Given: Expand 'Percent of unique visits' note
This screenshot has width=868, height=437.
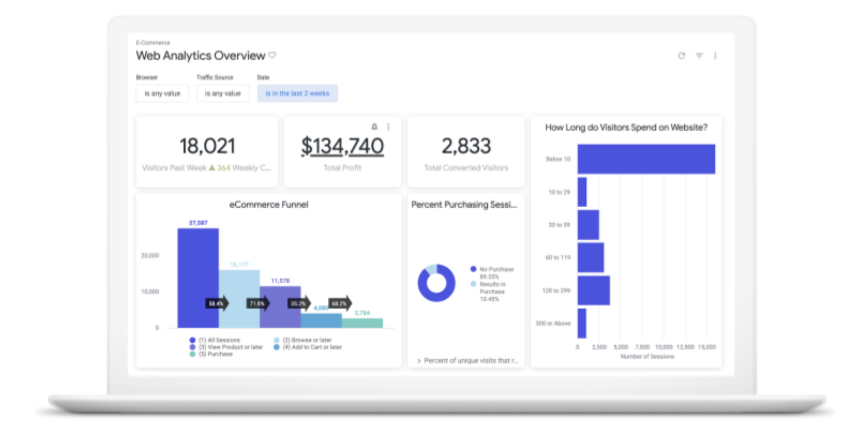Looking at the screenshot, I should pyautogui.click(x=467, y=360).
